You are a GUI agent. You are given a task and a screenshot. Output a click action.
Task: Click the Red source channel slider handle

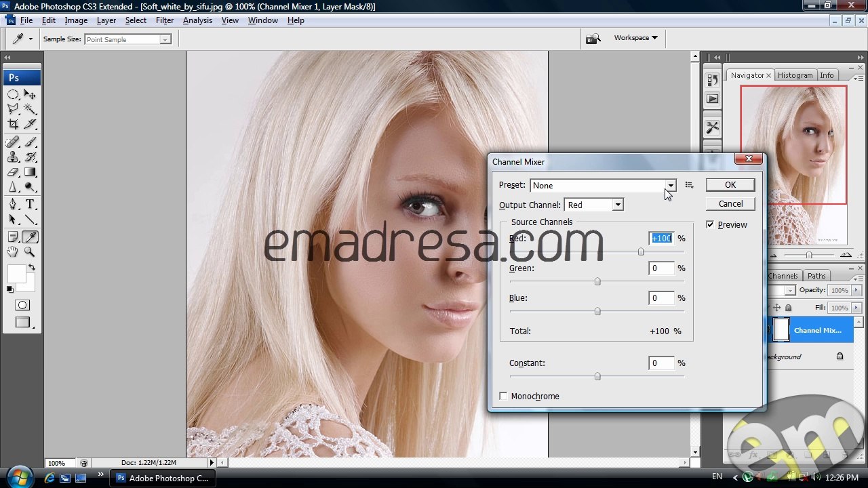[x=641, y=252]
